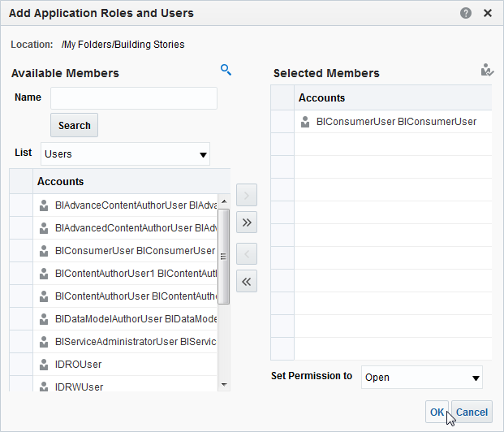Click the Move All right double arrow
Image resolution: width=504 pixels, height=432 pixels.
pyautogui.click(x=247, y=222)
